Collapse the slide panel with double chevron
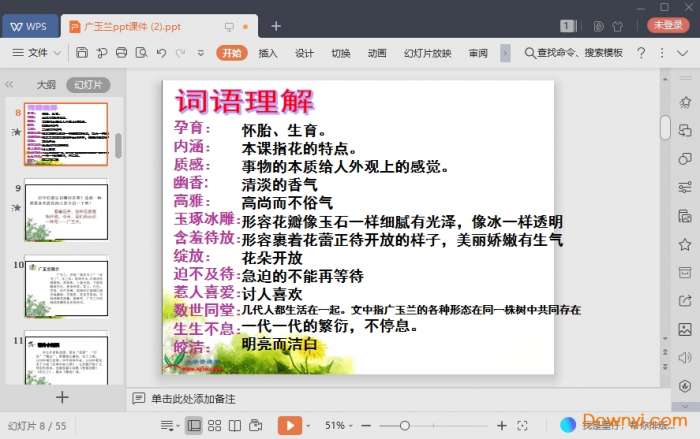This screenshot has width=700, height=439. coord(9,84)
